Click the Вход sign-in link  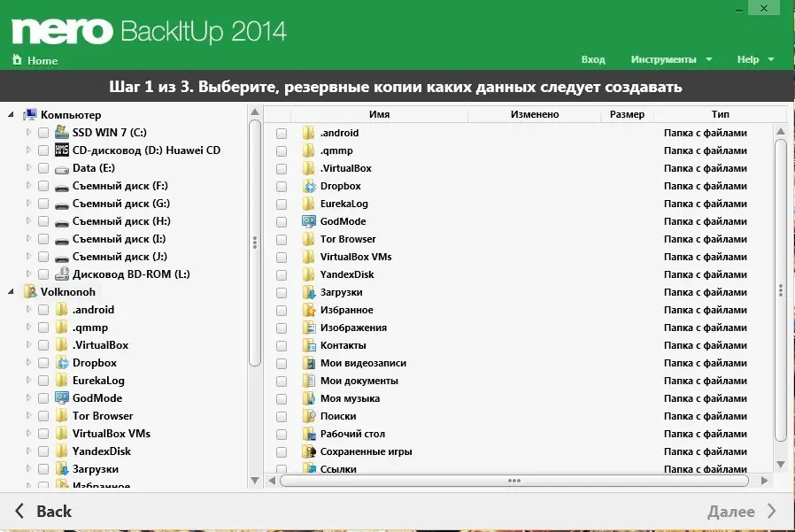(593, 59)
